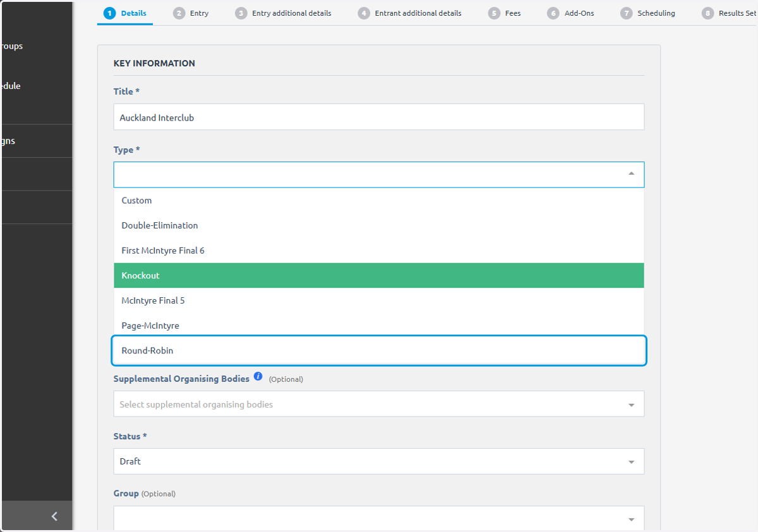Open the Results Settings step tab
The width and height of the screenshot is (758, 532).
coord(730,13)
